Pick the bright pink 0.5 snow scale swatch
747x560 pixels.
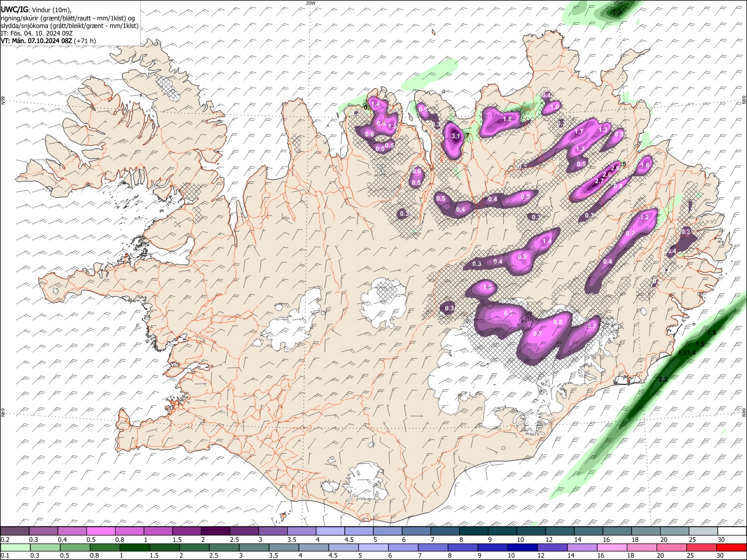point(100,531)
